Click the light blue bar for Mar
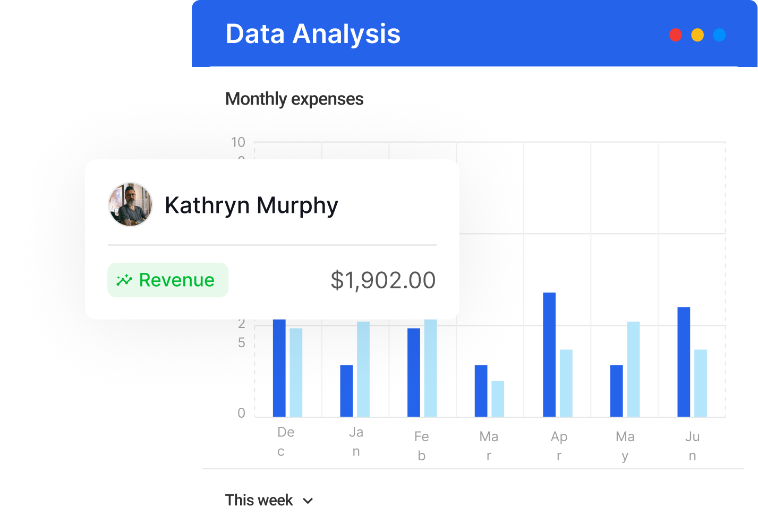The height and width of the screenshot is (532, 758). click(x=498, y=399)
